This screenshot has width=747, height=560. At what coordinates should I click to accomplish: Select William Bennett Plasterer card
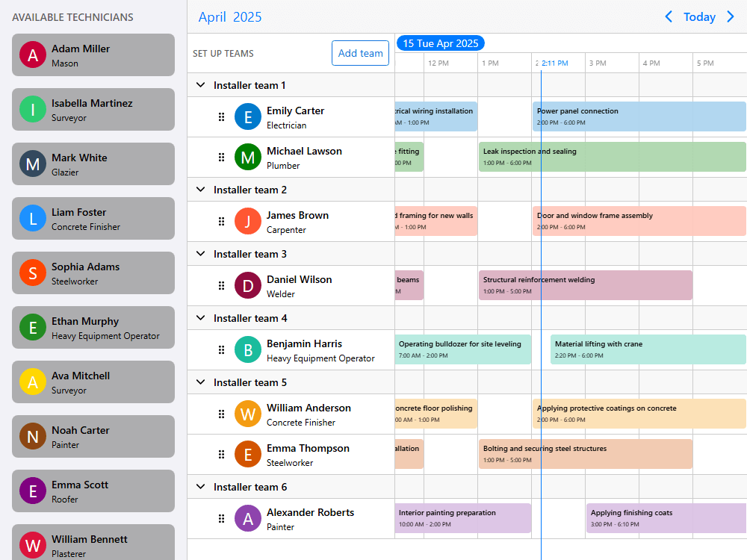[93, 542]
